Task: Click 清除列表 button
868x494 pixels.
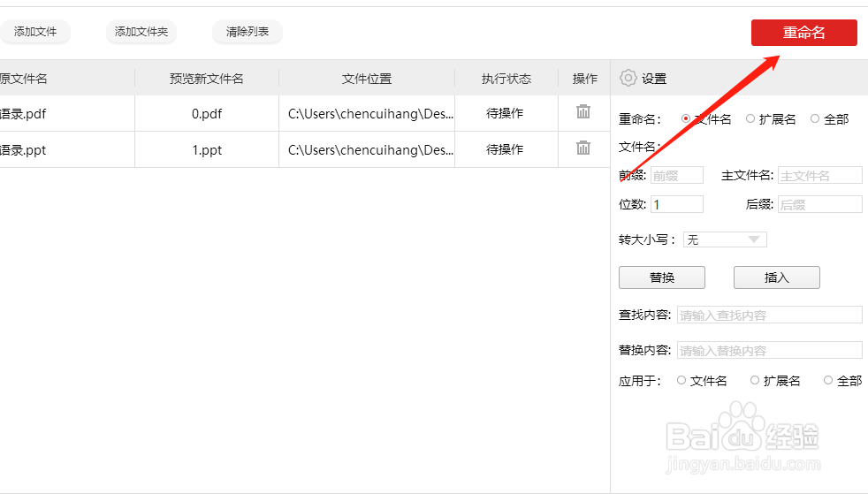Action: 247,32
